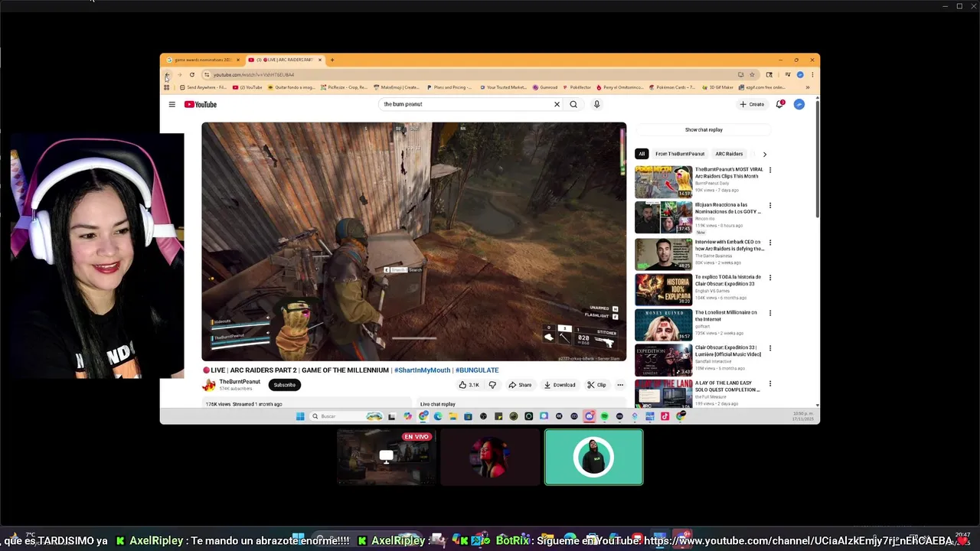
Task: Select the green avatar scene thumbnail
Action: click(593, 458)
